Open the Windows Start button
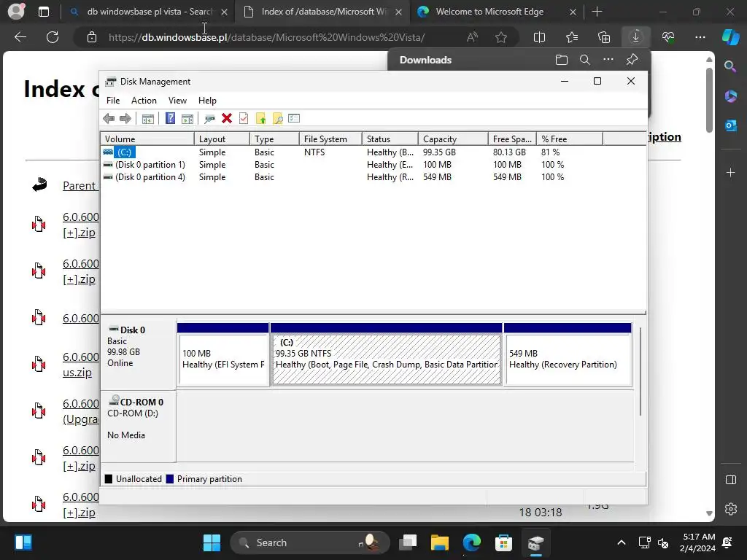The height and width of the screenshot is (560, 747). (212, 542)
